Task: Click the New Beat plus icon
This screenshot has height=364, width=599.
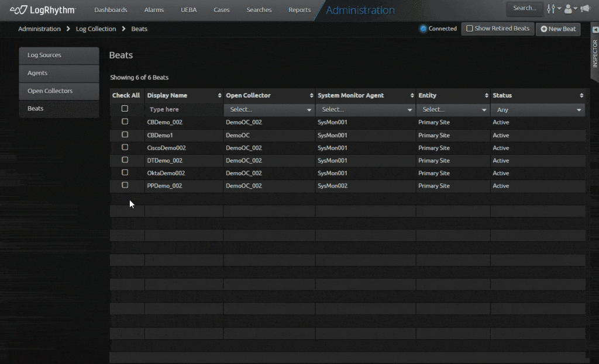Action: pos(543,29)
